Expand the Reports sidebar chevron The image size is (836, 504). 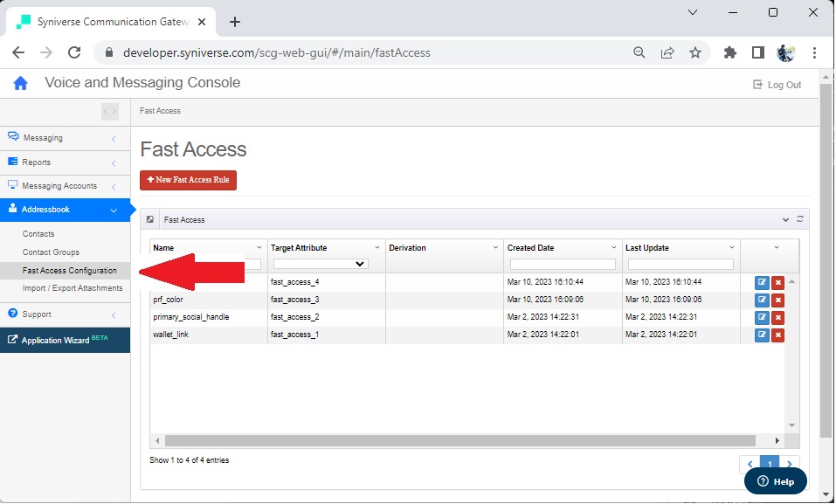[114, 163]
